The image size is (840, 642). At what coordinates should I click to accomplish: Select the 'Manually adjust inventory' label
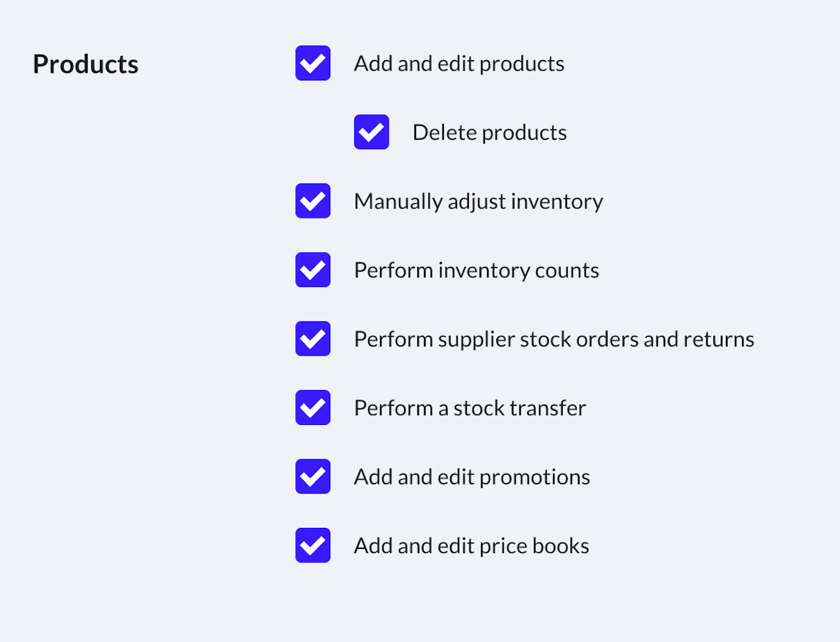(478, 202)
